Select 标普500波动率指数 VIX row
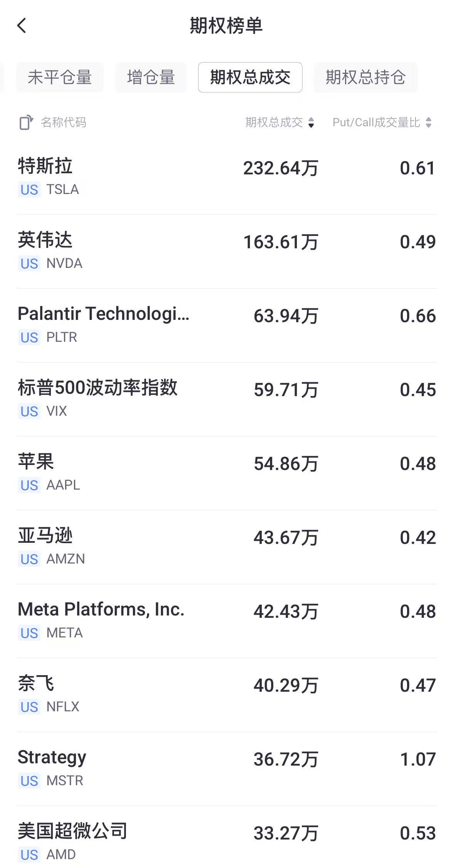The image size is (454, 868). coord(227,399)
